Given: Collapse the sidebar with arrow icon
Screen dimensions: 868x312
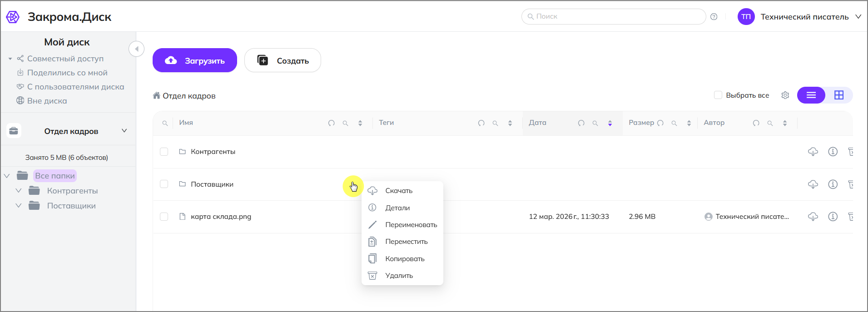Looking at the screenshot, I should point(136,49).
